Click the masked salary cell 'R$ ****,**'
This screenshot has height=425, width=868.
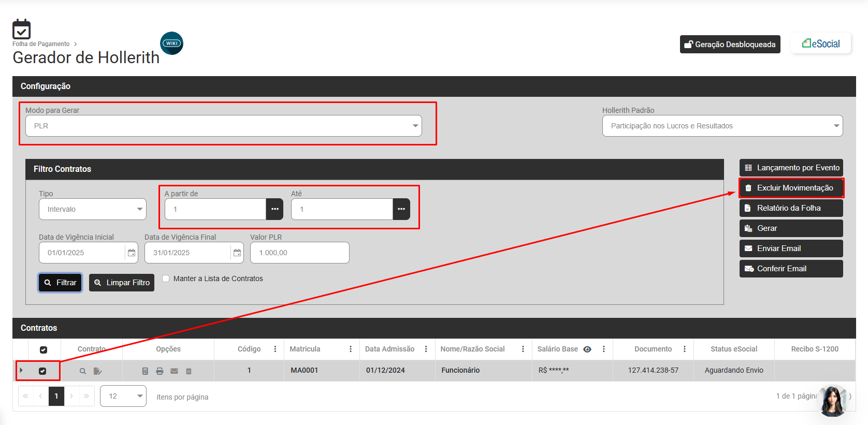[554, 370]
